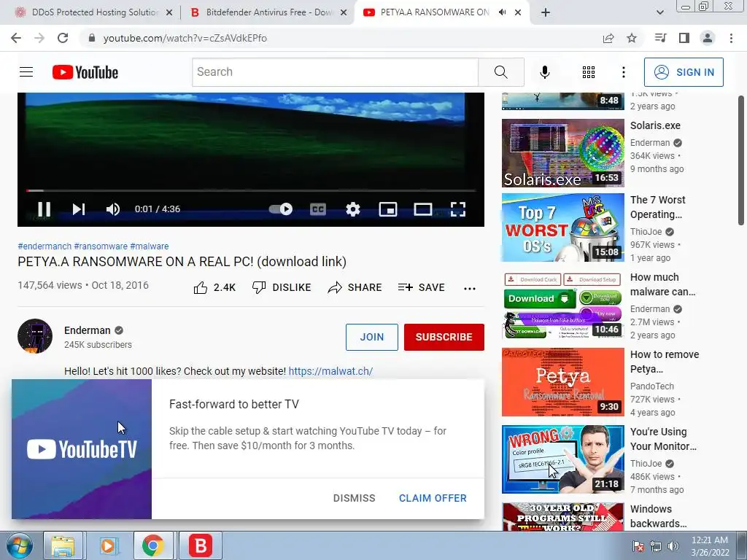Viewport: 747px width, 560px height.
Task: Reload the current page
Action: point(63,38)
